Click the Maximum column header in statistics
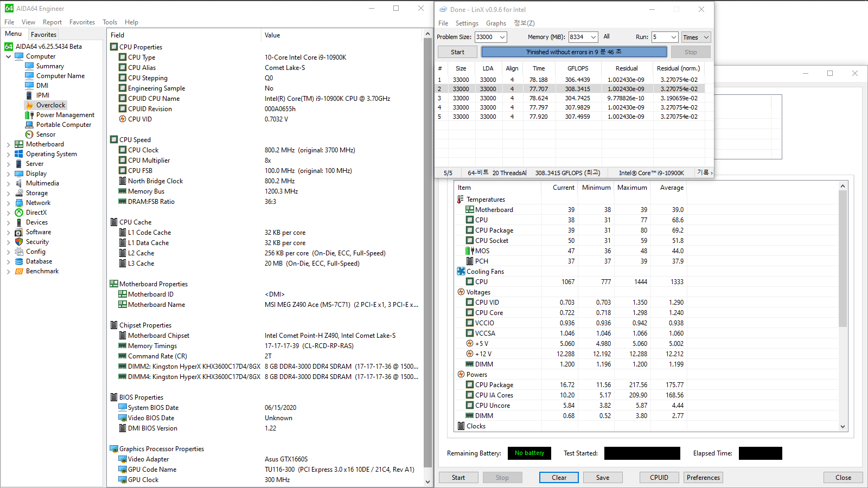868x488 pixels. coord(632,188)
